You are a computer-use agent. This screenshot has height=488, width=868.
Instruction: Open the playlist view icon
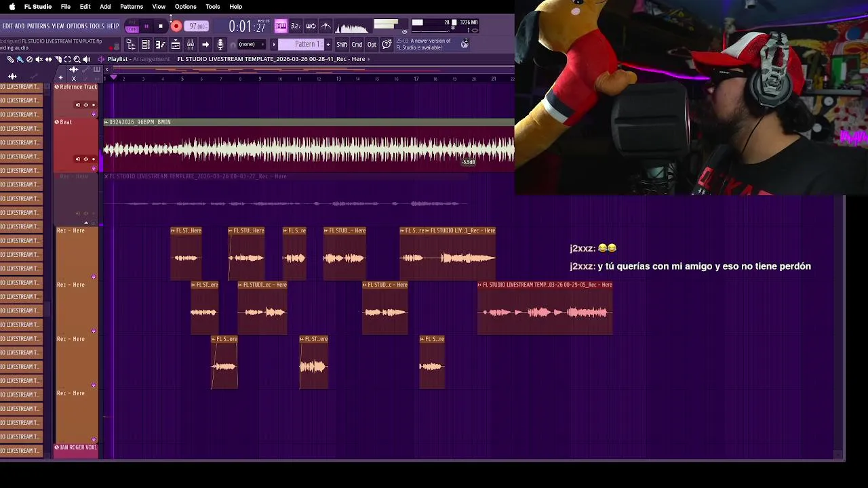point(175,44)
